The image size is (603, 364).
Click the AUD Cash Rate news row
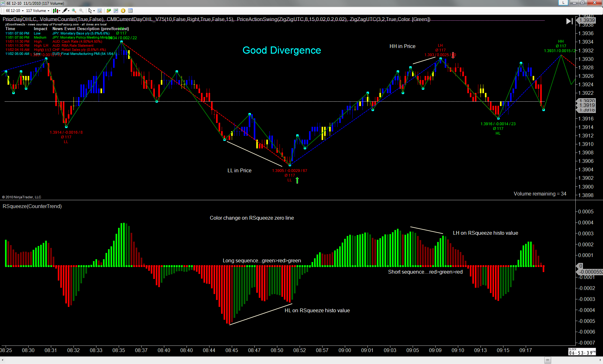[54, 41]
